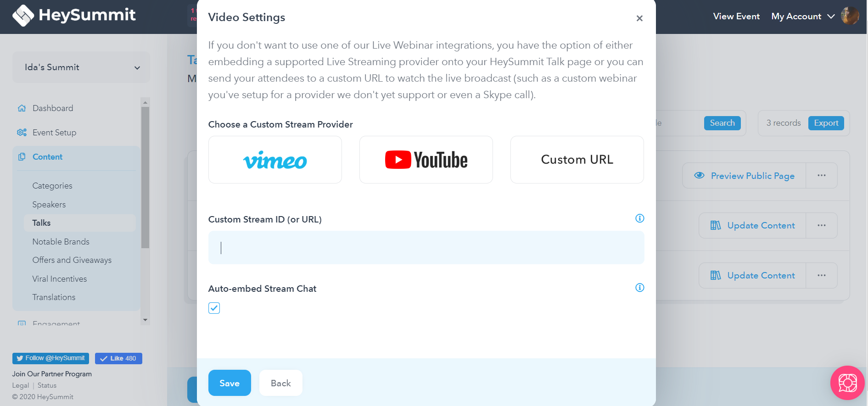Click the user avatar picture
The image size is (868, 406).
click(x=850, y=16)
